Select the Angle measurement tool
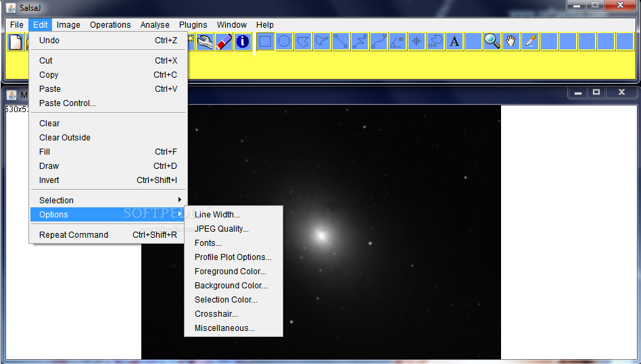This screenshot has height=364, width=641. 398,42
